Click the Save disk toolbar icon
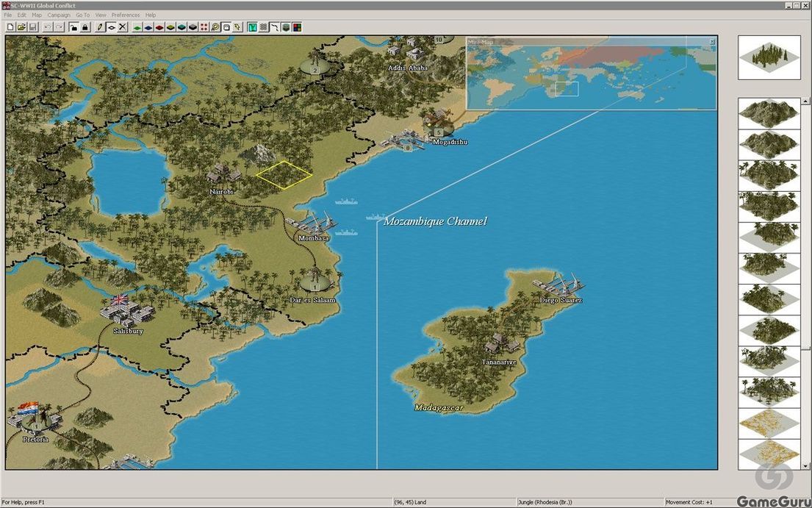The height and width of the screenshot is (508, 812). pos(32,27)
